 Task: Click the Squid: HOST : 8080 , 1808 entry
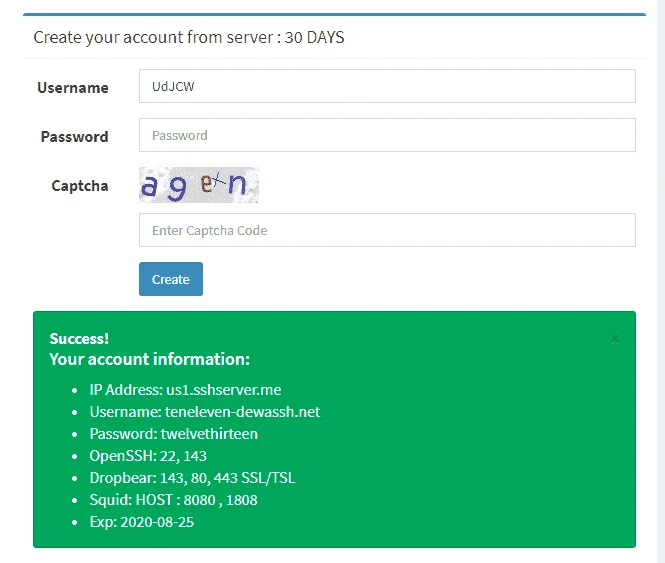(173, 500)
